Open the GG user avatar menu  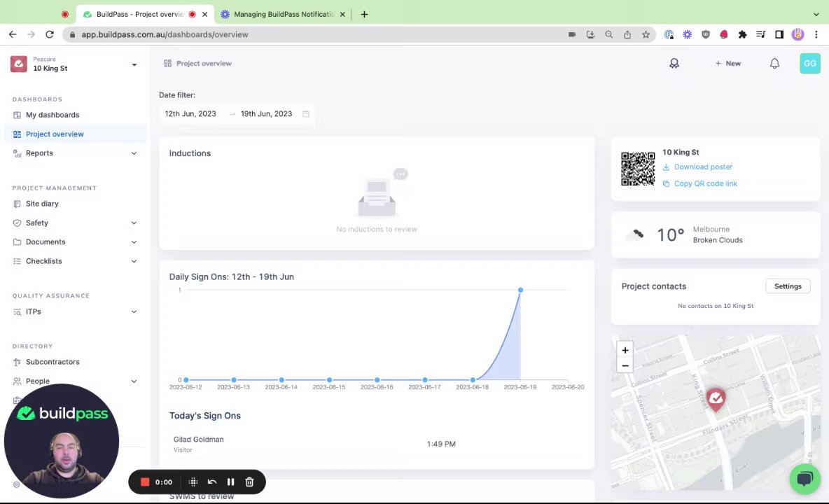[810, 64]
